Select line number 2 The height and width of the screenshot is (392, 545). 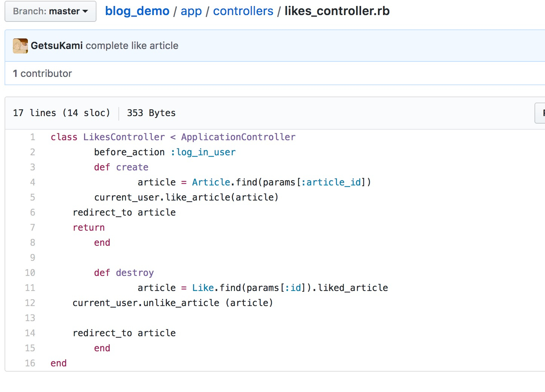(x=32, y=152)
